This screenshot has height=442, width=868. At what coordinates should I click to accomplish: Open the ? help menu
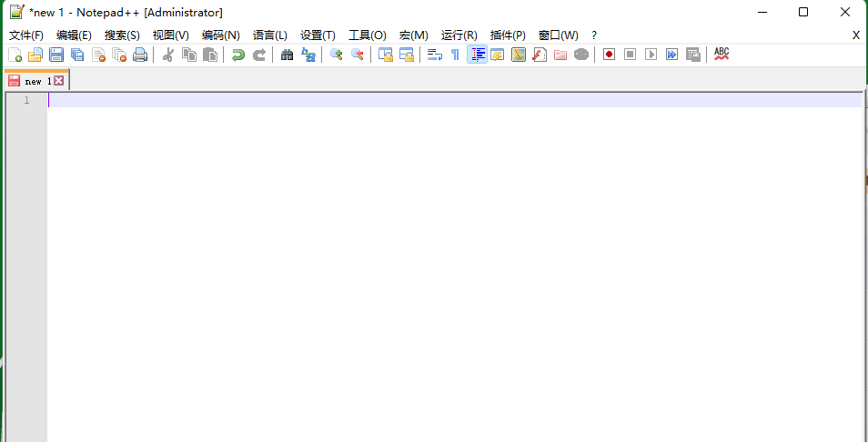point(594,35)
